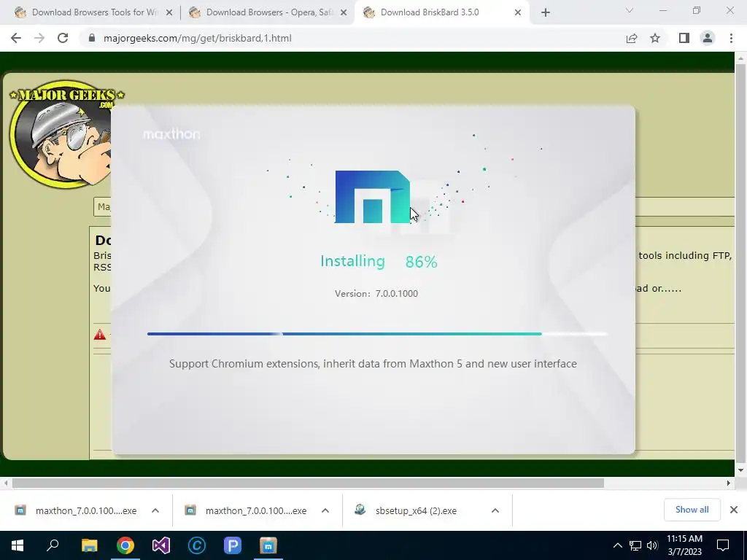The height and width of the screenshot is (560, 747).
Task: Click Chrome icon in taskbar
Action: coord(125,545)
